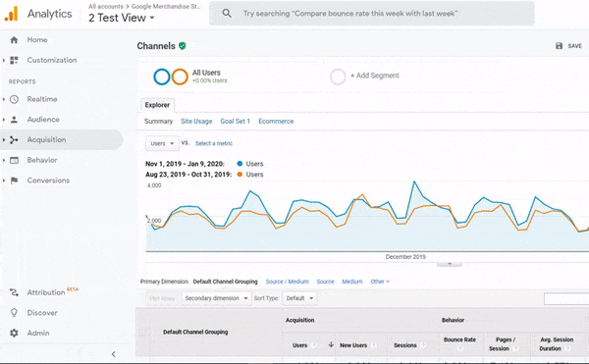Click the Audience person icon
Screen dimensions: 589x364
click(14, 120)
